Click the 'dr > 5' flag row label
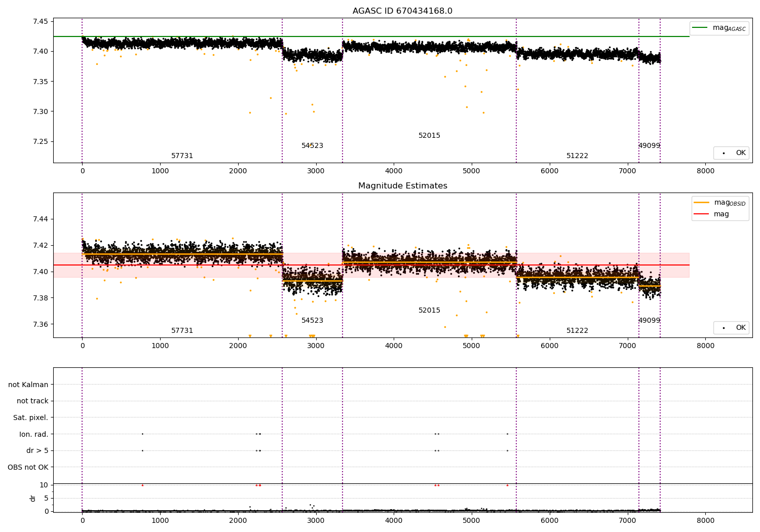 pos(37,450)
